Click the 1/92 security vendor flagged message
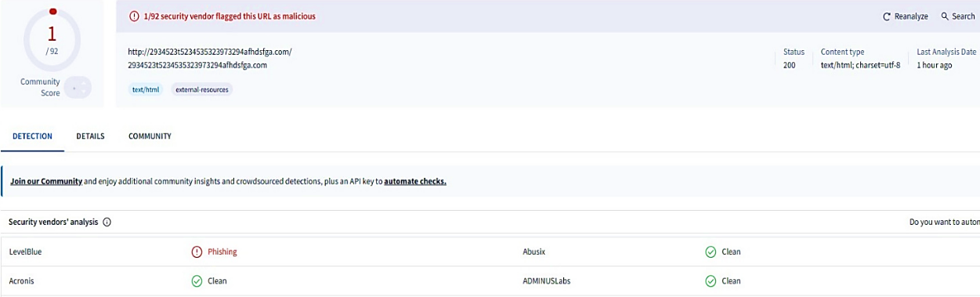Viewport: 980px width, 297px height. pos(230,16)
